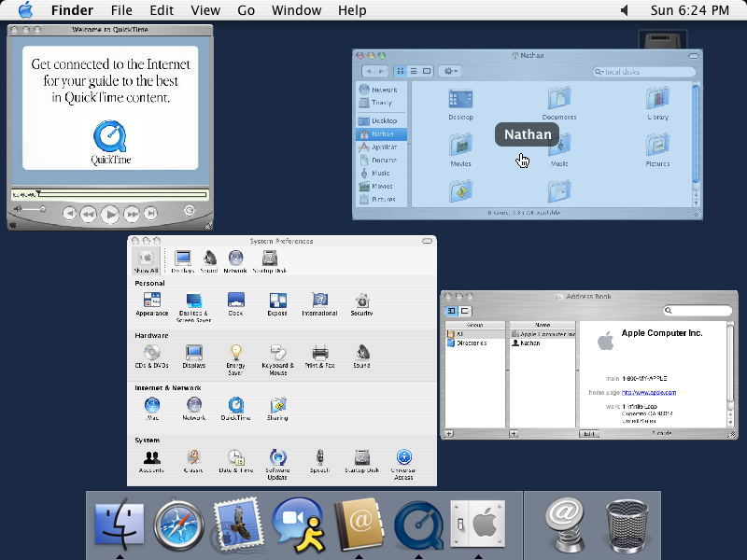The height and width of the screenshot is (560, 747).
Task: Open the QuickTime preference pane
Action: click(x=235, y=405)
